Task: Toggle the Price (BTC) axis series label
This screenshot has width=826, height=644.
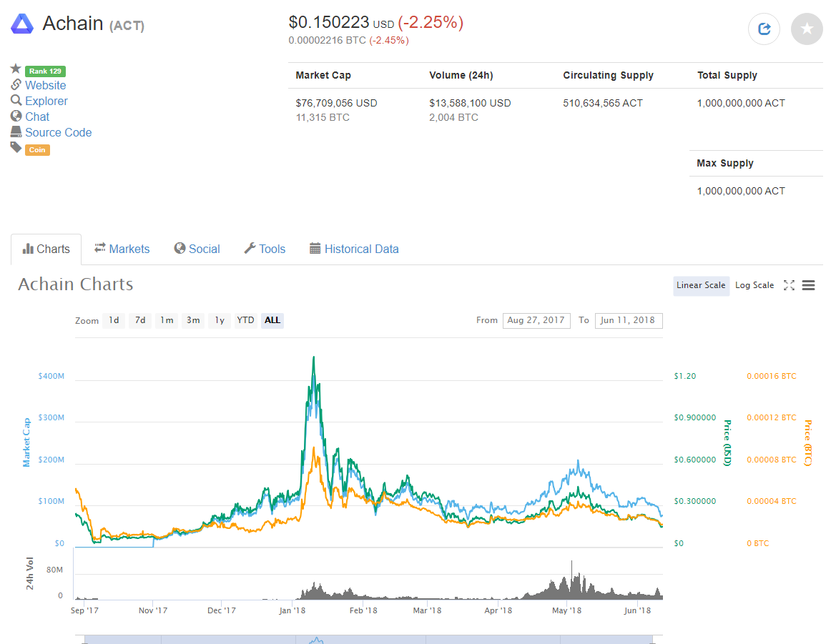Action: click(x=807, y=443)
